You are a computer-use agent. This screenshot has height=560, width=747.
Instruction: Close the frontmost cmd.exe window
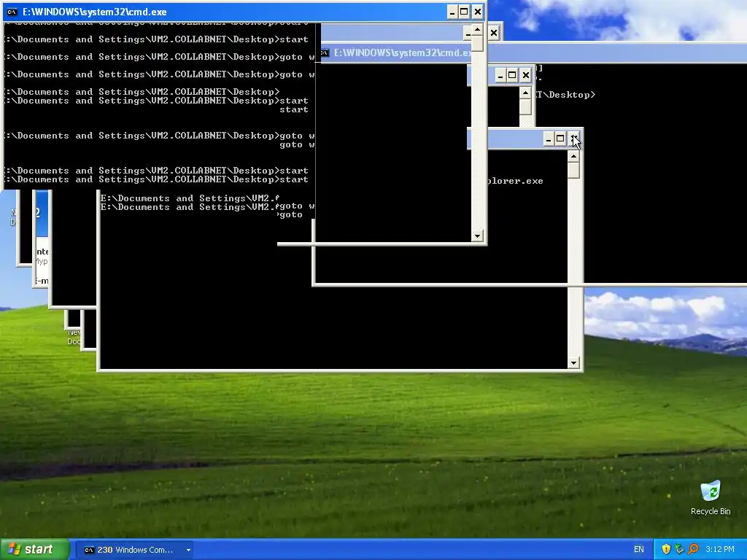pos(477,12)
